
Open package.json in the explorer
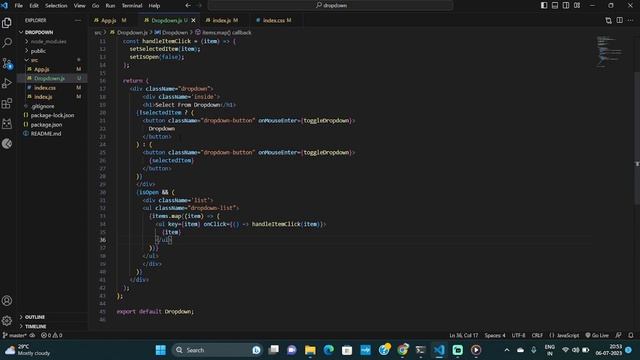[x=46, y=125]
